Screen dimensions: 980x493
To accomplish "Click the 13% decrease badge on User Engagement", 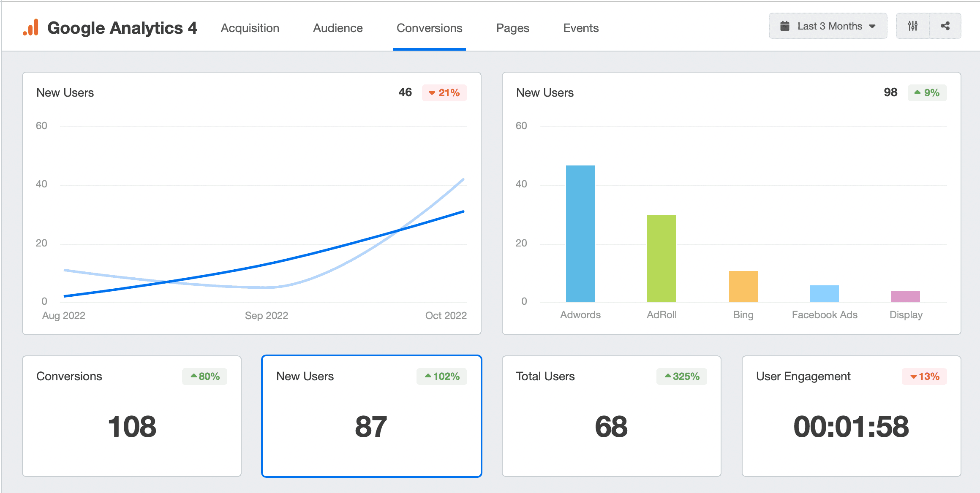I will click(924, 377).
